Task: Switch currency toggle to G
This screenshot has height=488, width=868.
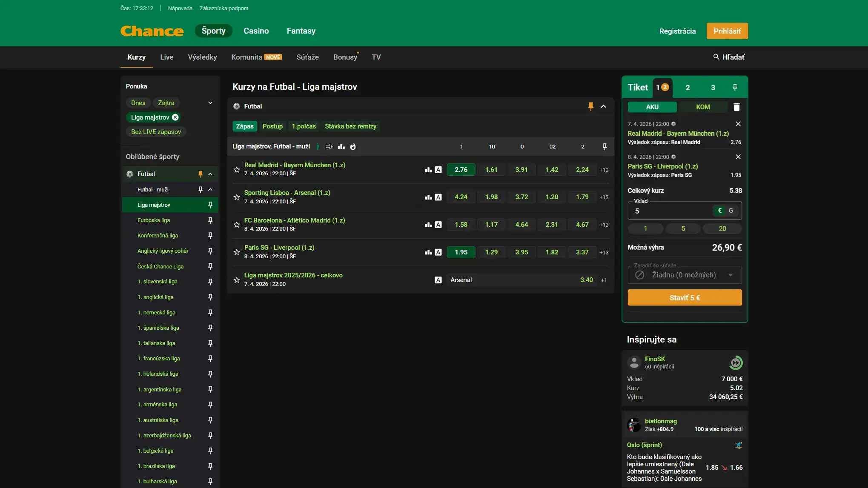Action: (x=731, y=211)
